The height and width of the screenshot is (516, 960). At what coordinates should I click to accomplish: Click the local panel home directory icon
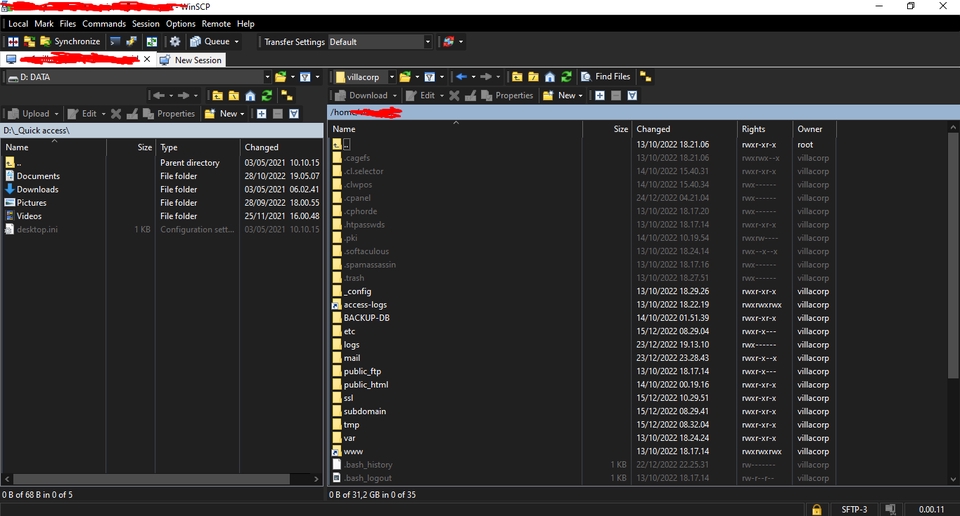click(x=250, y=95)
